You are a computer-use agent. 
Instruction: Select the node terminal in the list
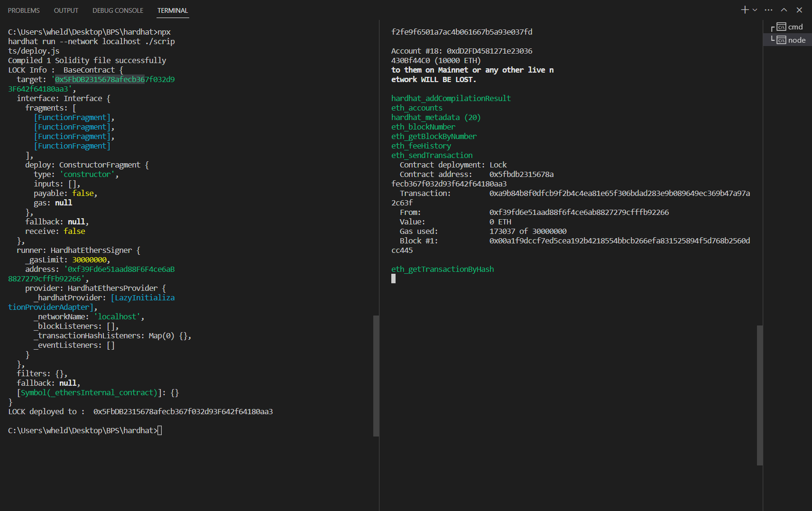coord(787,40)
